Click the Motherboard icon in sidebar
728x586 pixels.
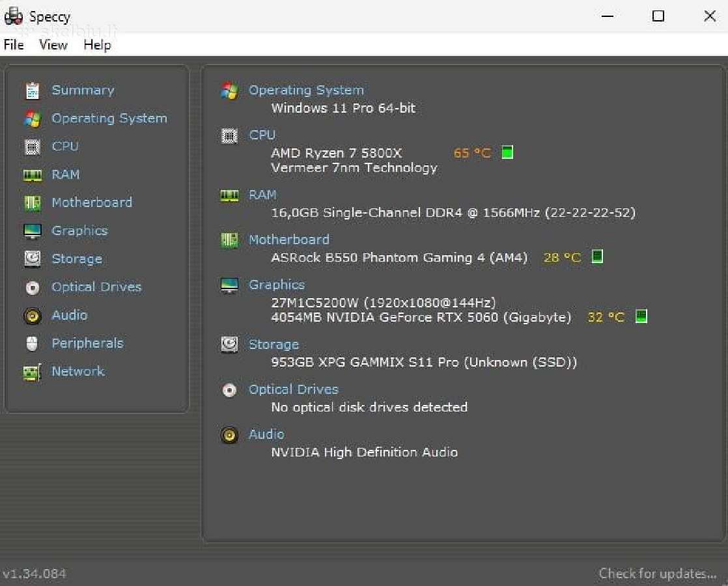pyautogui.click(x=32, y=203)
